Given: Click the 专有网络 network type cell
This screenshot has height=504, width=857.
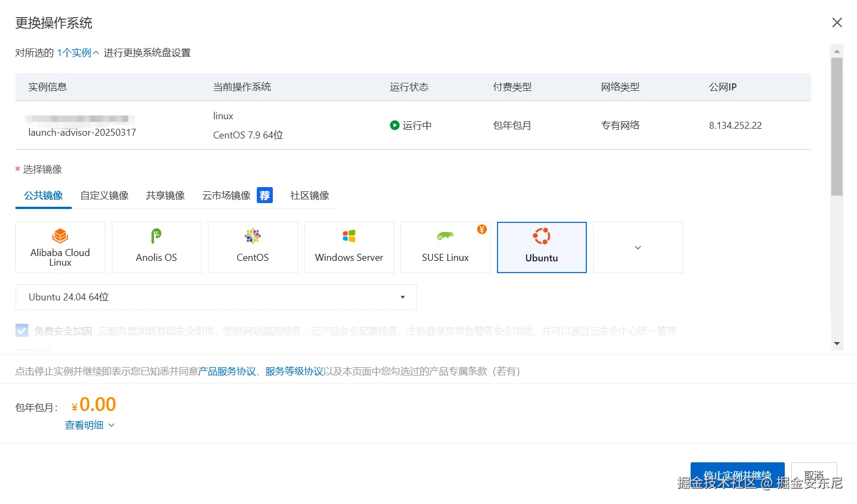Looking at the screenshot, I should [x=621, y=126].
